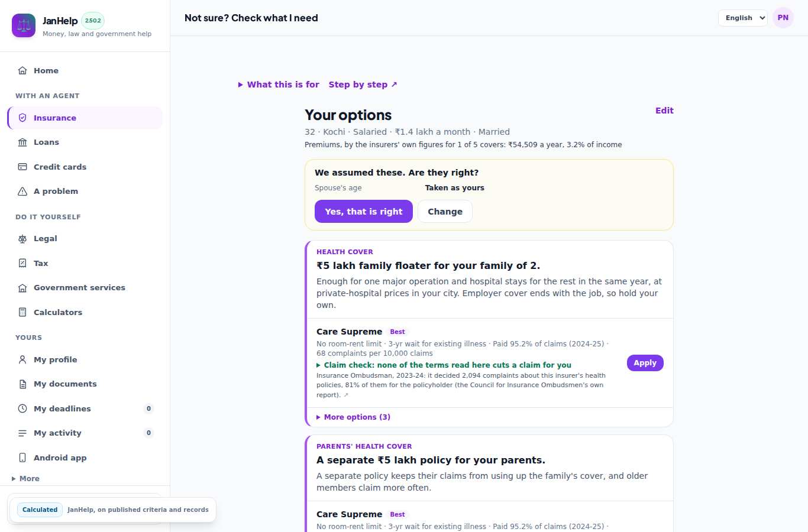Screen dimensions: 808x532
Task: Open the Tax icon in the sidebar
Action: [x=22, y=263]
